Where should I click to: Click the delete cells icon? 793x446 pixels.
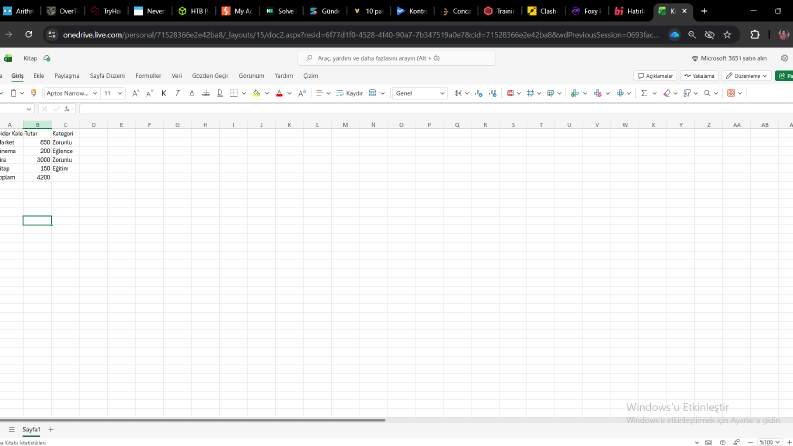597,93
